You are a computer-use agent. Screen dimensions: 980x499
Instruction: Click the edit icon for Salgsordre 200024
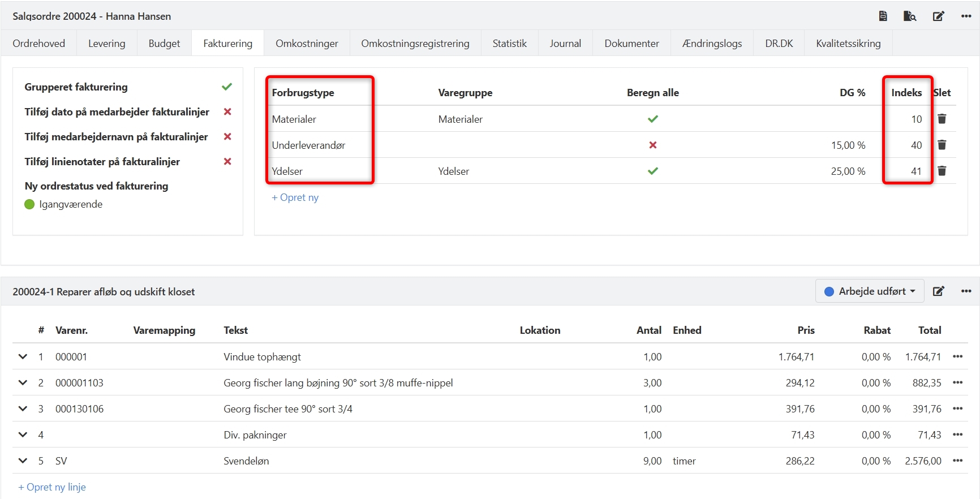[x=938, y=16]
